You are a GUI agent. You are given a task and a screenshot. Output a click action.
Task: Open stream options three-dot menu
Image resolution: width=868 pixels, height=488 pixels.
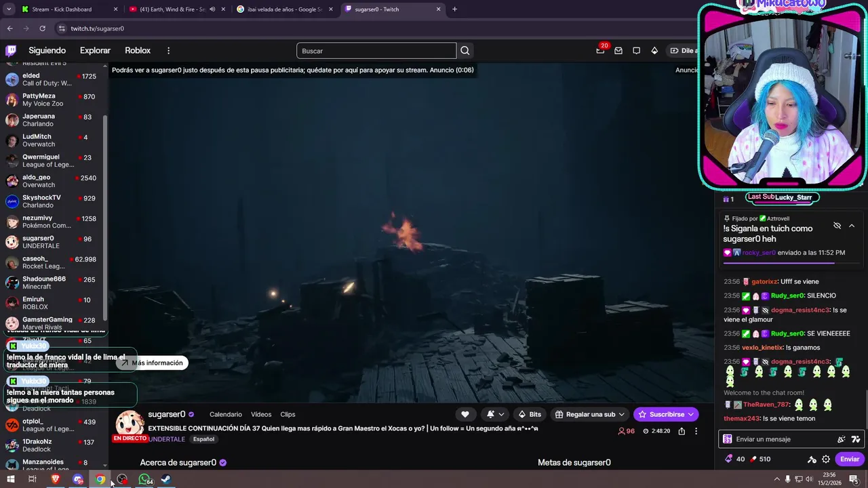click(696, 431)
